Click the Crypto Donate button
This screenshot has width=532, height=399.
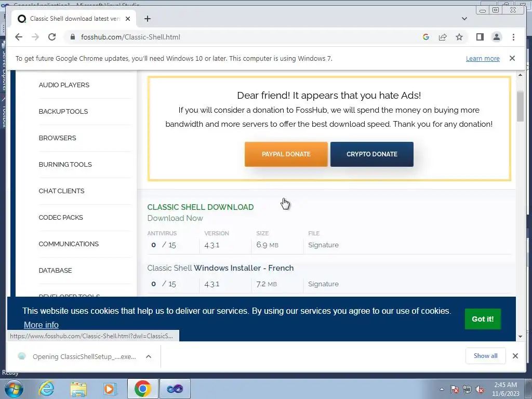click(372, 154)
